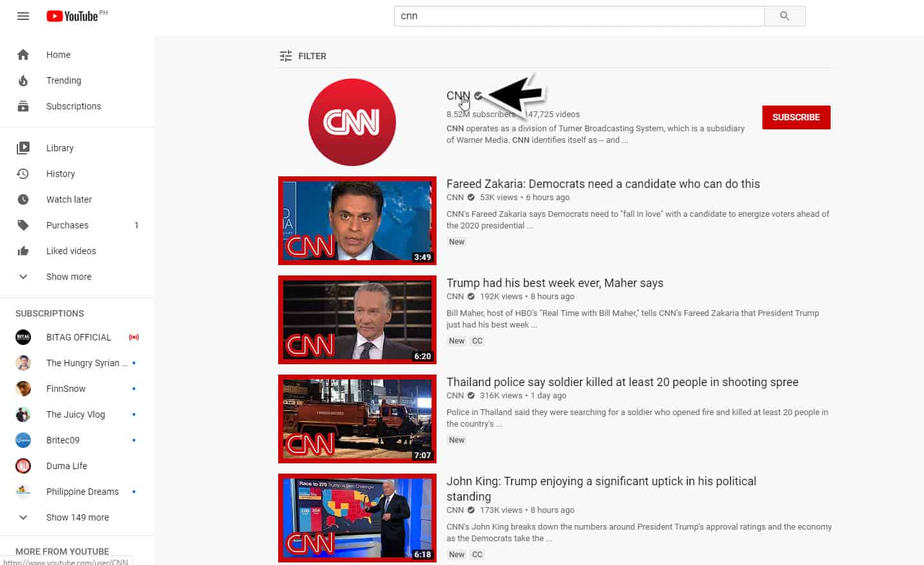Open Britec09 channel subscription

[x=77, y=440]
